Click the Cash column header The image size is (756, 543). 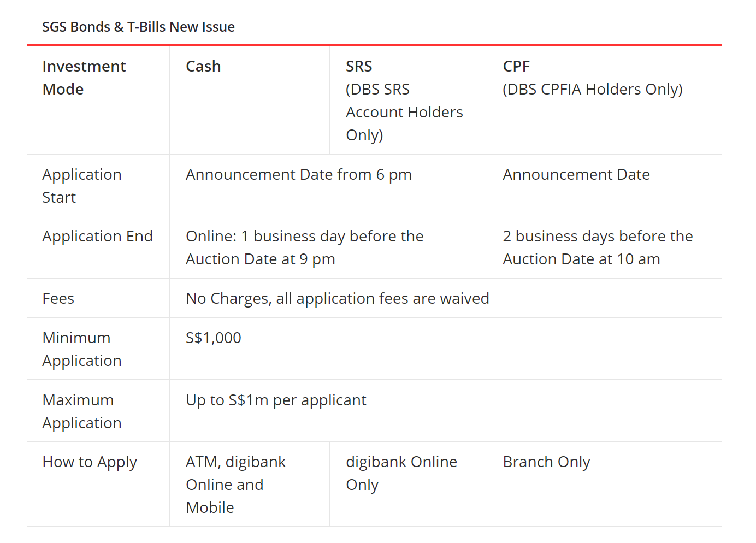tap(203, 66)
